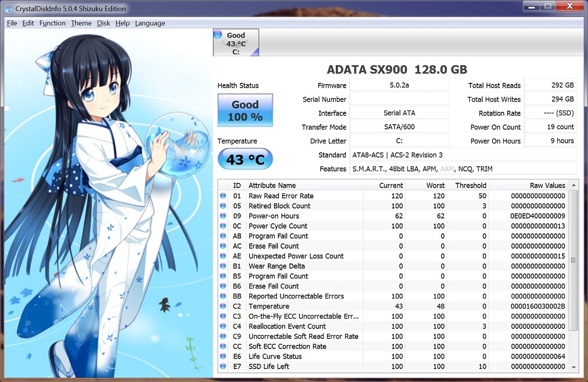Click the status orb in the B6 row
Image resolution: width=588 pixels, height=382 pixels.
click(x=223, y=286)
